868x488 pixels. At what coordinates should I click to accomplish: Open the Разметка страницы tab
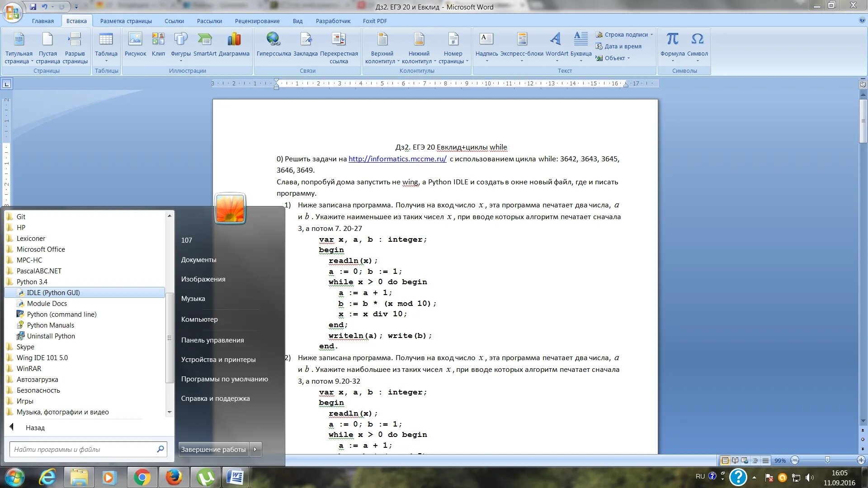click(x=126, y=21)
